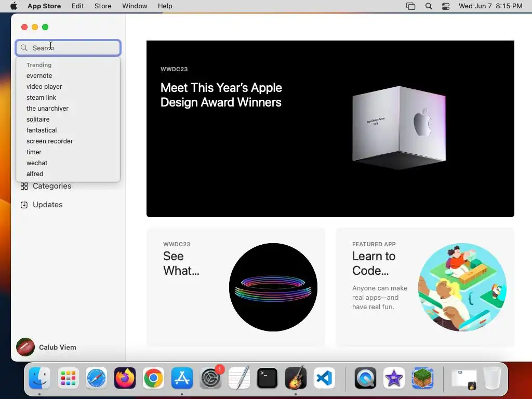
Task: Launch GarageBand from the Dock
Action: pos(296,378)
